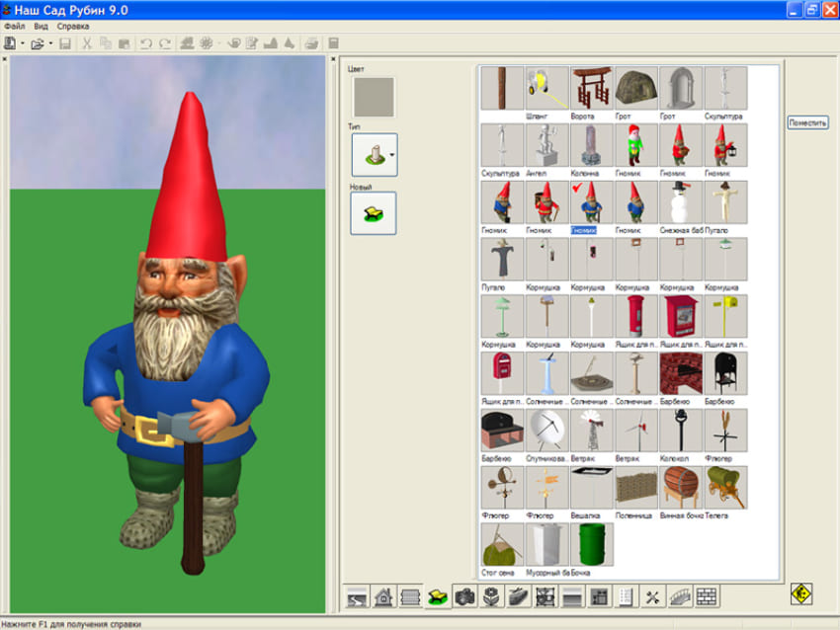Click the watering can toolbar icon
Viewport: 840px width, 630px height.
234,43
